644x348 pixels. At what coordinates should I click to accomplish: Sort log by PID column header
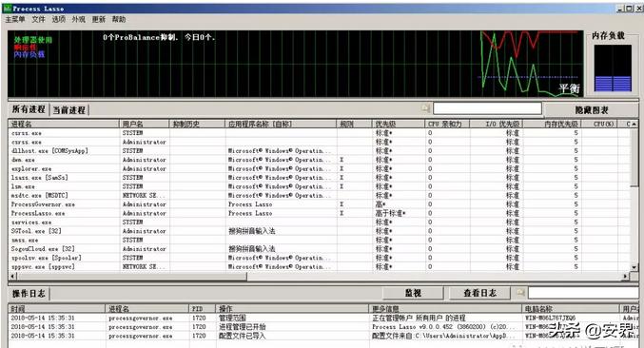[x=202, y=309]
